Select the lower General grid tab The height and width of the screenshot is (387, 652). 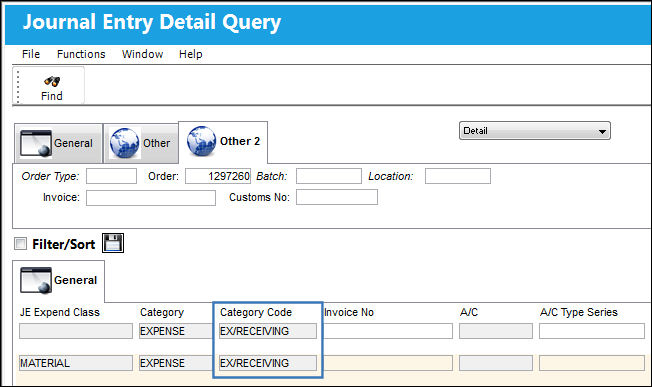[59, 281]
